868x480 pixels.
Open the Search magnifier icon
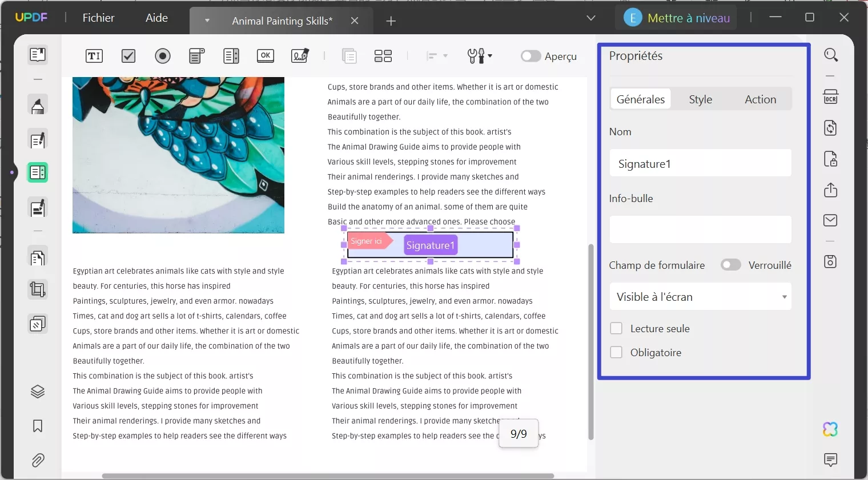pos(831,55)
